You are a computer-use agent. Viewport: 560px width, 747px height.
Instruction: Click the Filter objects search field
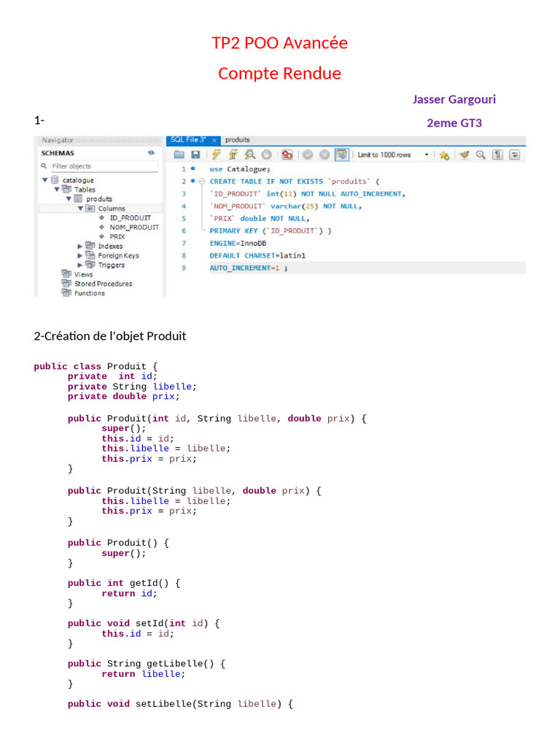pos(105,166)
